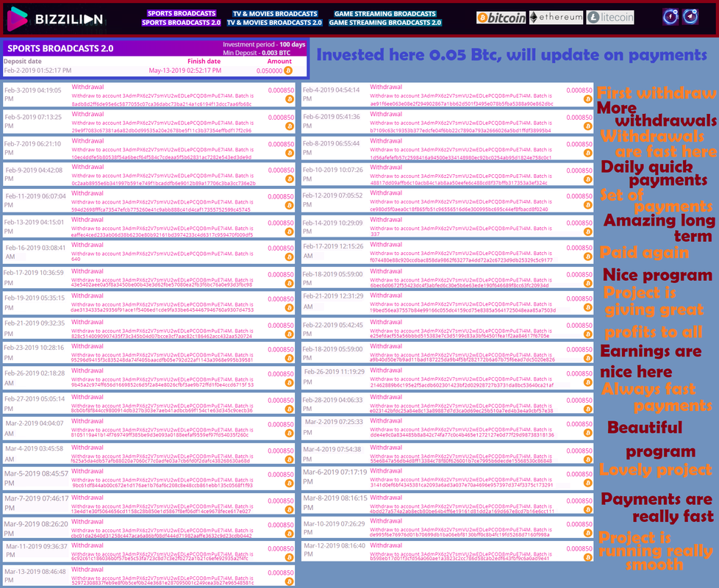This screenshot has width=719, height=588.
Task: Click date Mar-5-2019 08:45:57 PM
Action: [37, 478]
